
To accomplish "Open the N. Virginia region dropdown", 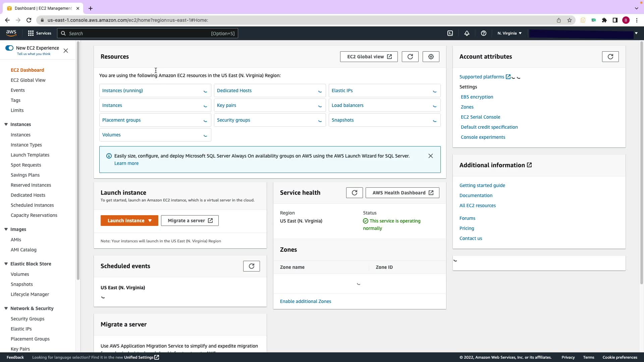I will pyautogui.click(x=509, y=33).
